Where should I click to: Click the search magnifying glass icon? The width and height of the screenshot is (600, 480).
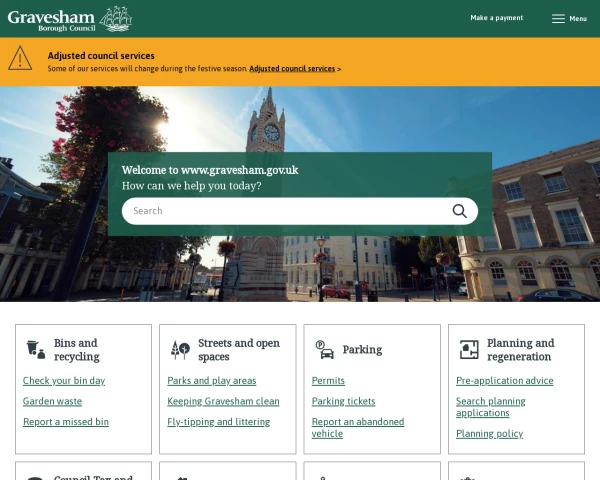coord(459,211)
